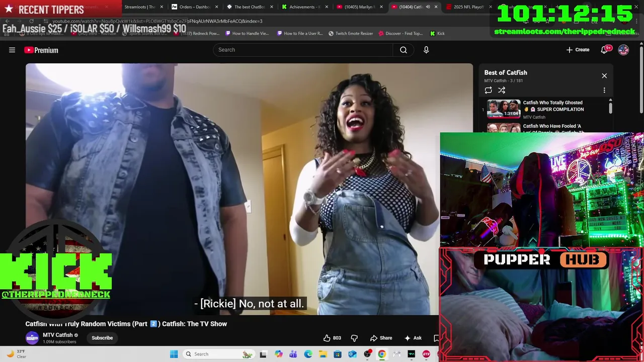Open the red GTS app in taskbar
The height and width of the screenshot is (362, 644).
click(426, 354)
